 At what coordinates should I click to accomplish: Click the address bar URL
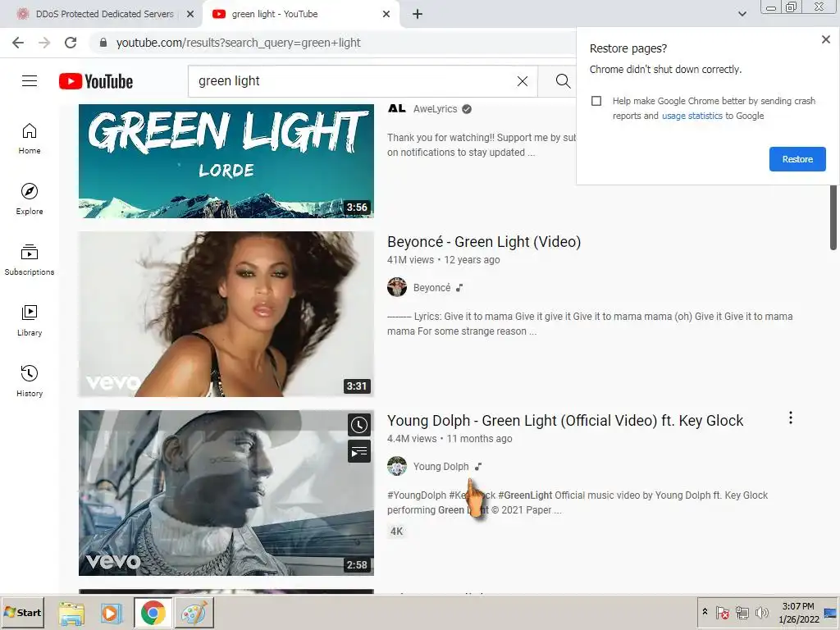tap(239, 43)
